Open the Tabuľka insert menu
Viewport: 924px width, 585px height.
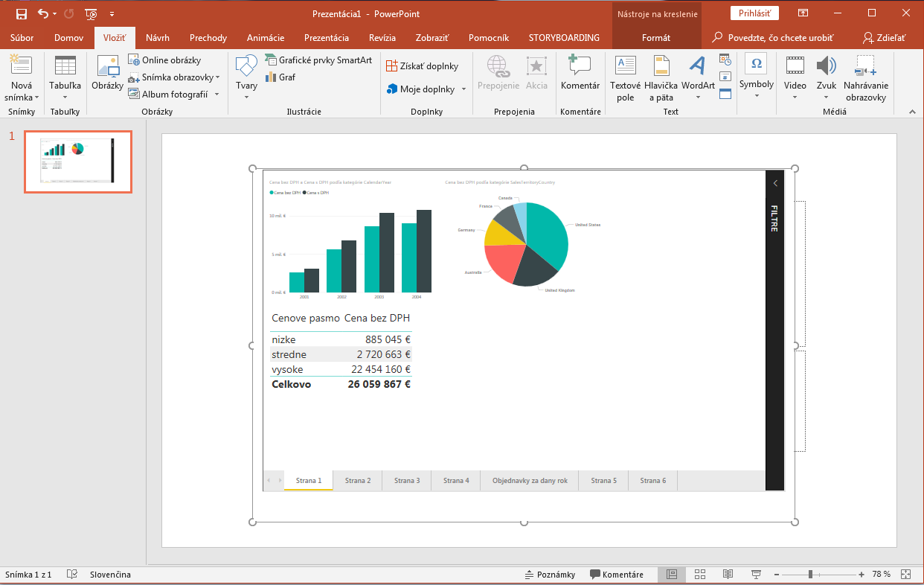click(65, 79)
